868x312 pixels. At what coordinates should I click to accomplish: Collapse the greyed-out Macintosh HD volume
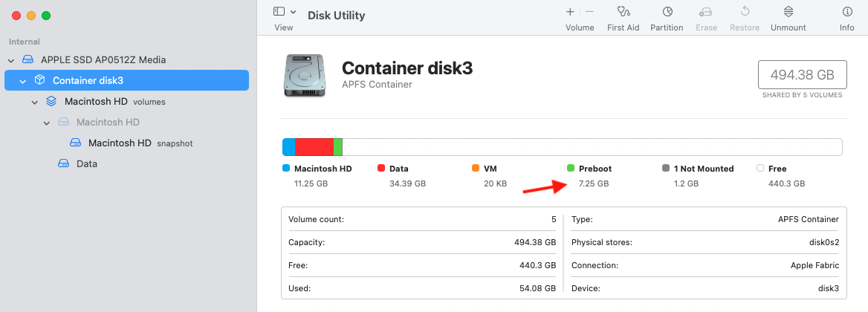point(46,122)
